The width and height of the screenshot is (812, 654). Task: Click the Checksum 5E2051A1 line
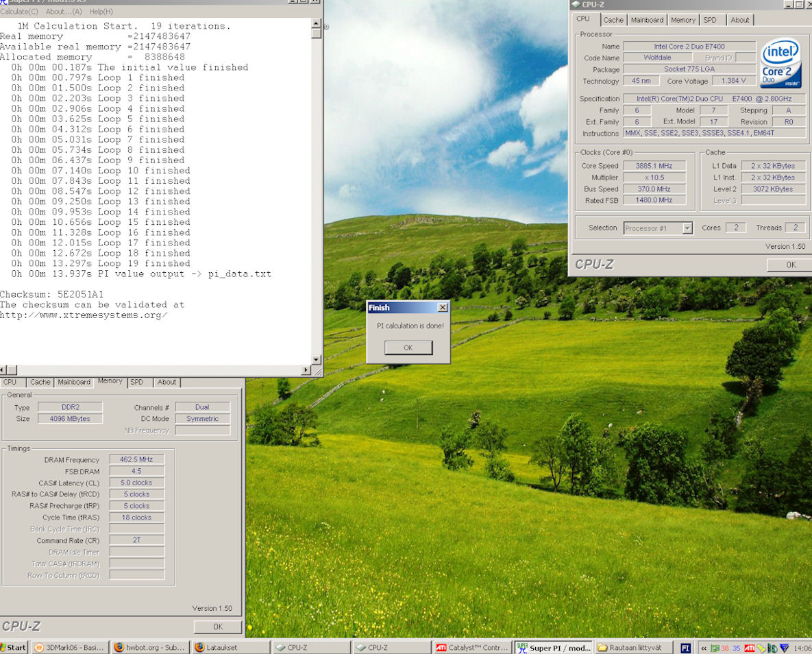pyautogui.click(x=52, y=294)
